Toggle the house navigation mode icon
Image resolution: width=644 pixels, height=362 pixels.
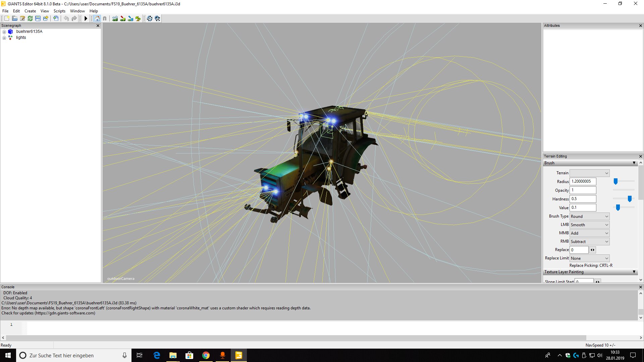[97, 18]
